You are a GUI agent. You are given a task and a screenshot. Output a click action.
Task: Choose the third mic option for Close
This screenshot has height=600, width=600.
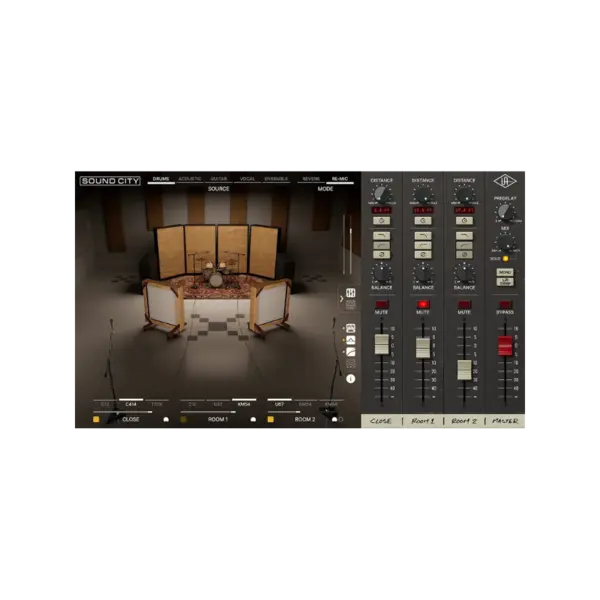coord(157,404)
